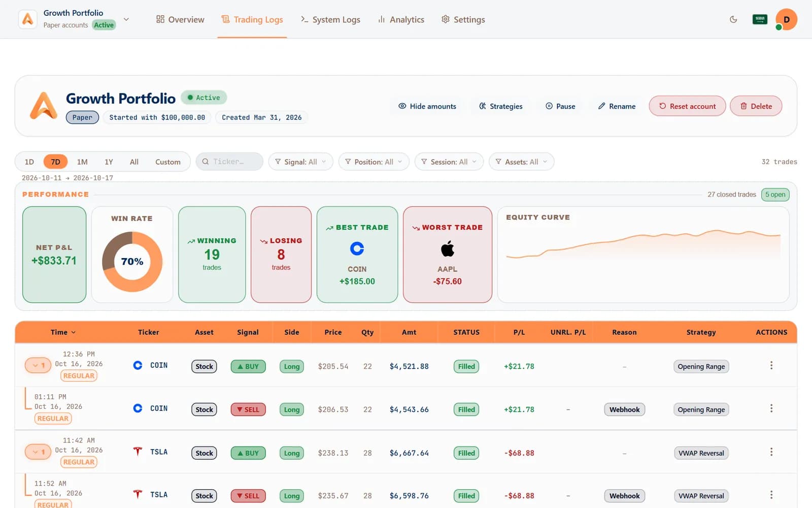Select the 7D time range
This screenshot has width=812, height=508.
56,162
